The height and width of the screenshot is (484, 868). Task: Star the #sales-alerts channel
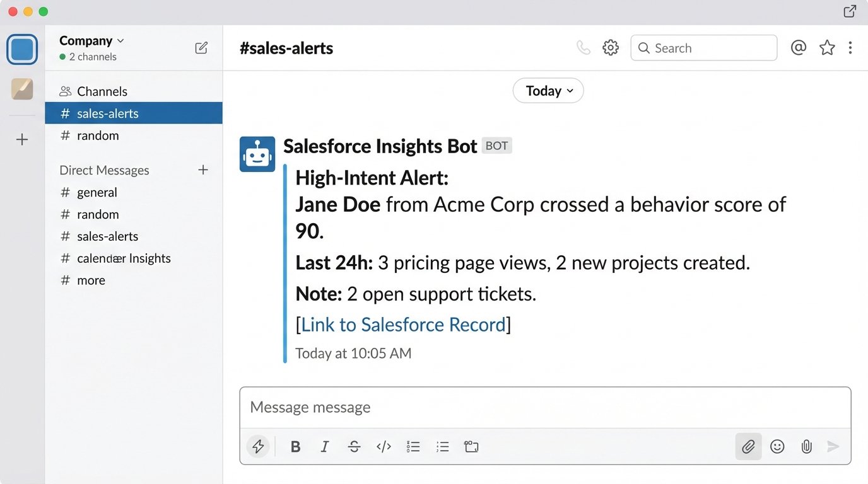coord(827,48)
